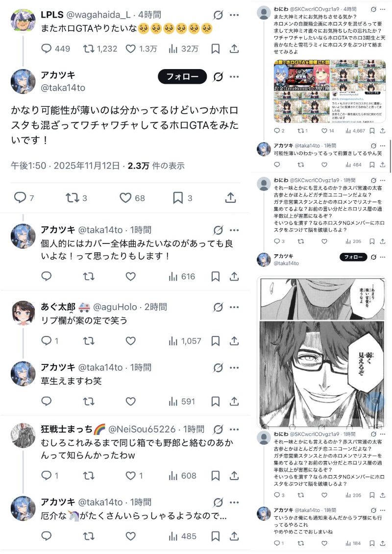View replies on main tweet showing 7
Screen dimensions: 392x554
click(24, 197)
